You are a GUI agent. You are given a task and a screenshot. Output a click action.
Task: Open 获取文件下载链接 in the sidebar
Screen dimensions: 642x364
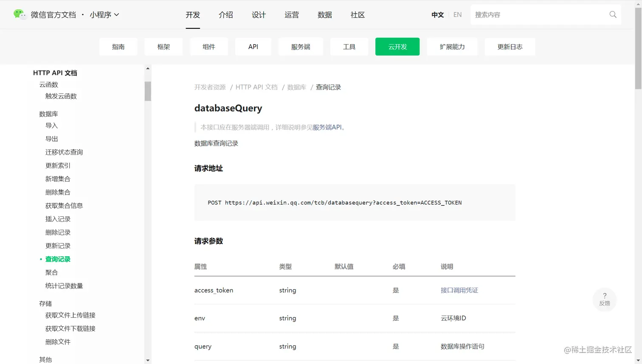(x=70, y=328)
